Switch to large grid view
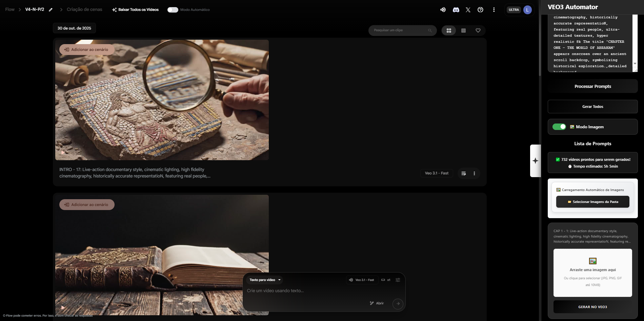The height and width of the screenshot is (321, 644). [449, 31]
